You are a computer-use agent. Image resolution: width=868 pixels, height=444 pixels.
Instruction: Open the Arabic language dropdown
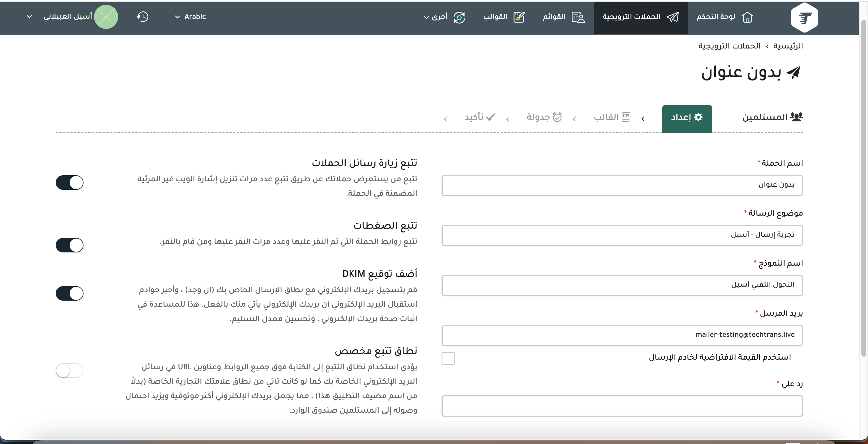[x=191, y=17]
